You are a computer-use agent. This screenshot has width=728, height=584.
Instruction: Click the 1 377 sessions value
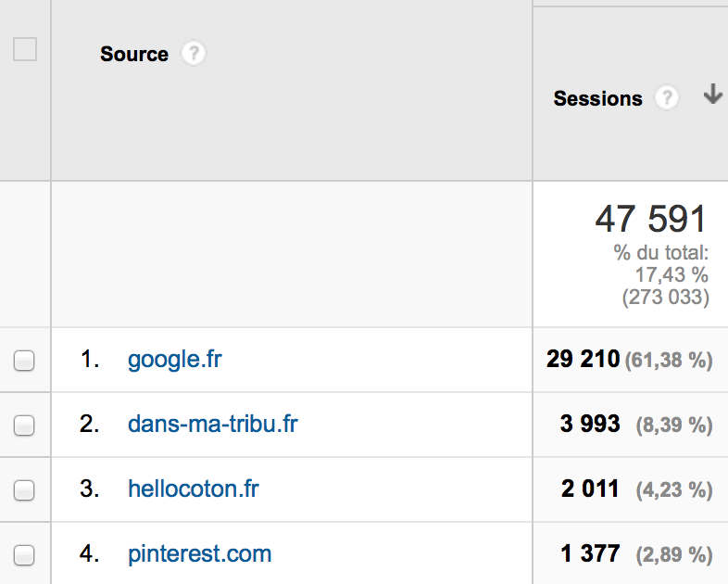pos(590,553)
